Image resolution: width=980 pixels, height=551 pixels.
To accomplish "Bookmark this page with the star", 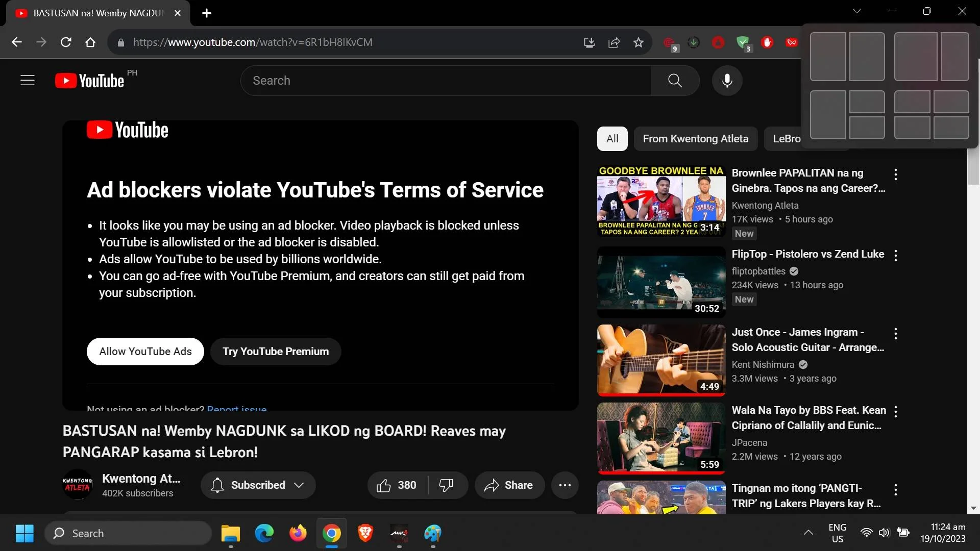I will coord(639,42).
